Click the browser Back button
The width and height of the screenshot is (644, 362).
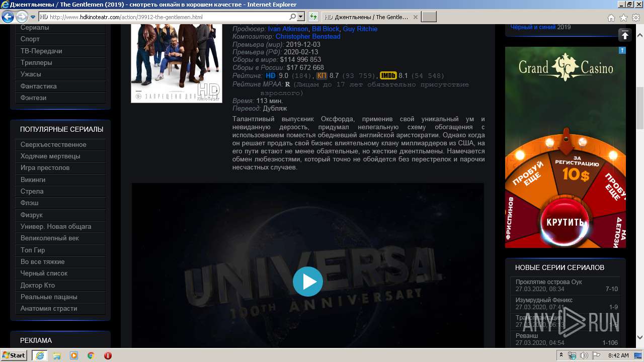[8, 17]
